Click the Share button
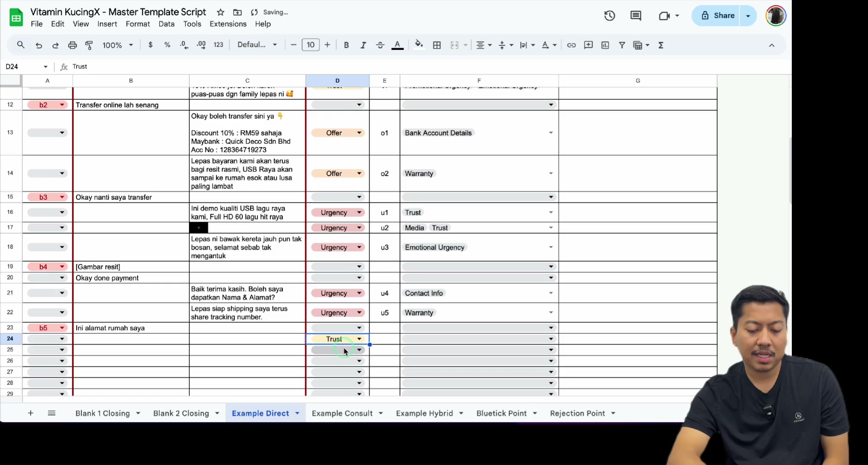 point(718,16)
